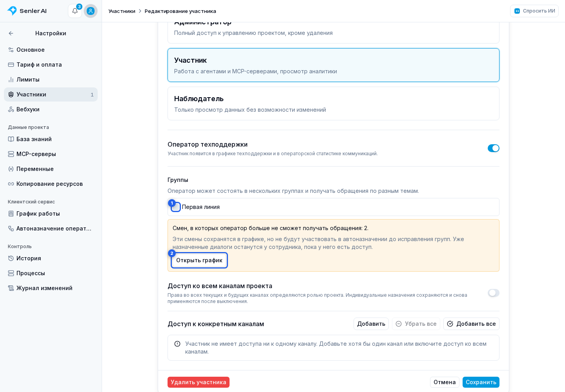Screen dimensions: 565x392
Task: Click the Senler AI logo
Action: tap(27, 11)
